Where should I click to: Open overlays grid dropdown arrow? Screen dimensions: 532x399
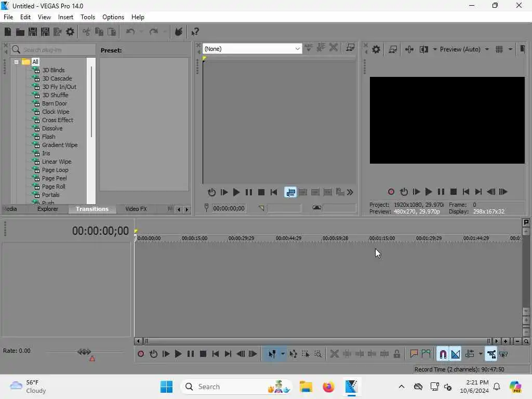[510, 49]
